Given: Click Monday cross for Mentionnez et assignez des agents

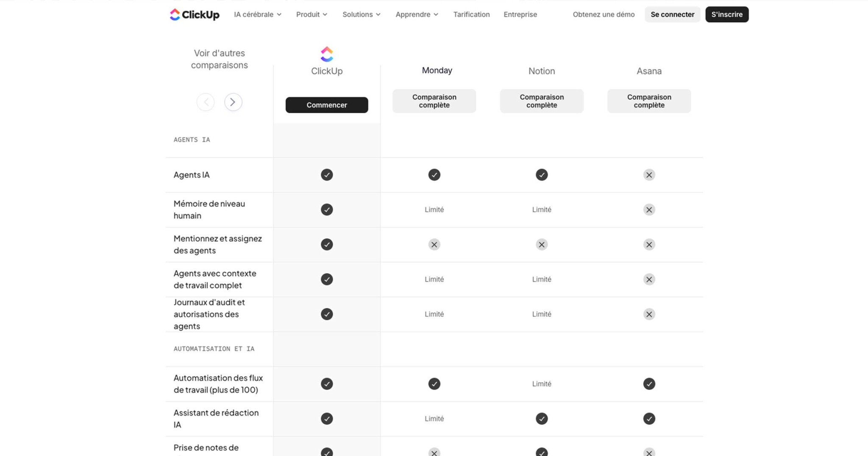Looking at the screenshot, I should pyautogui.click(x=434, y=244).
